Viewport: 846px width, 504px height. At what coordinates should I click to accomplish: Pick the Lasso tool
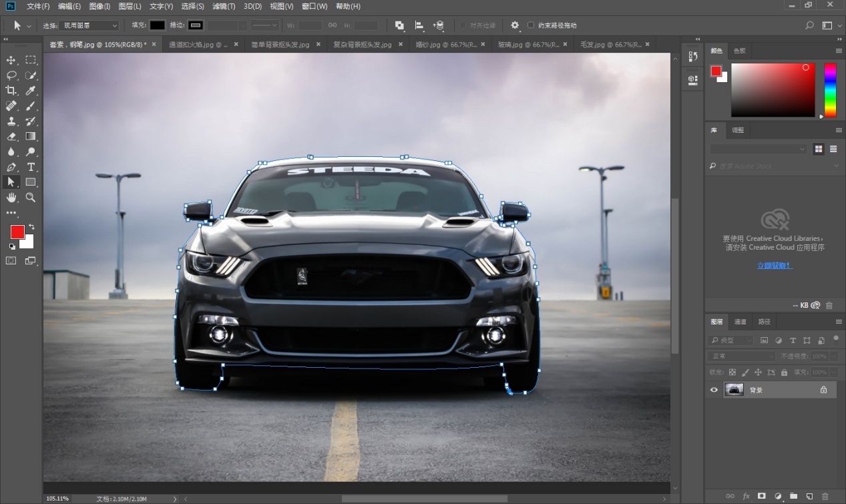11,75
